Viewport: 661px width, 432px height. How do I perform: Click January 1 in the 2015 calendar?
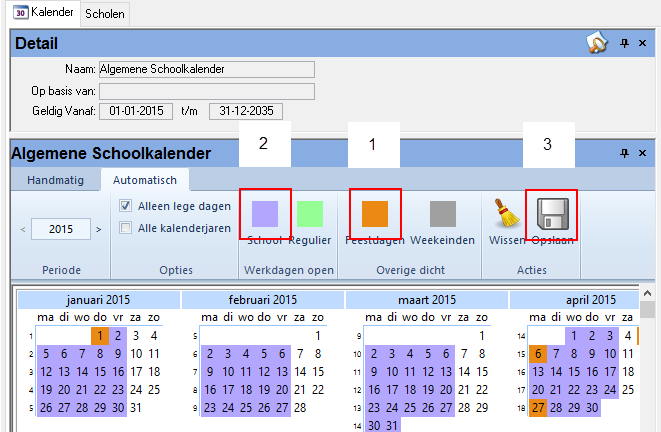(x=101, y=335)
